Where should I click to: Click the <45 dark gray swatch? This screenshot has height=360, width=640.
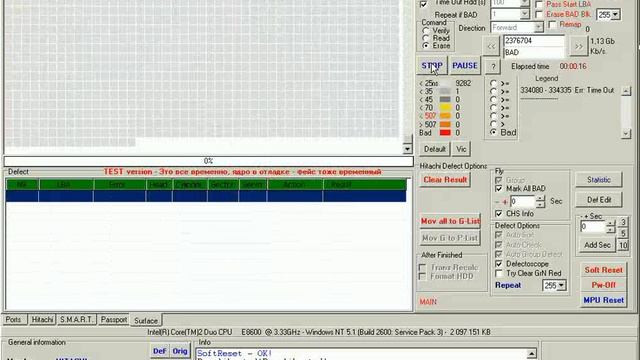coord(445,99)
